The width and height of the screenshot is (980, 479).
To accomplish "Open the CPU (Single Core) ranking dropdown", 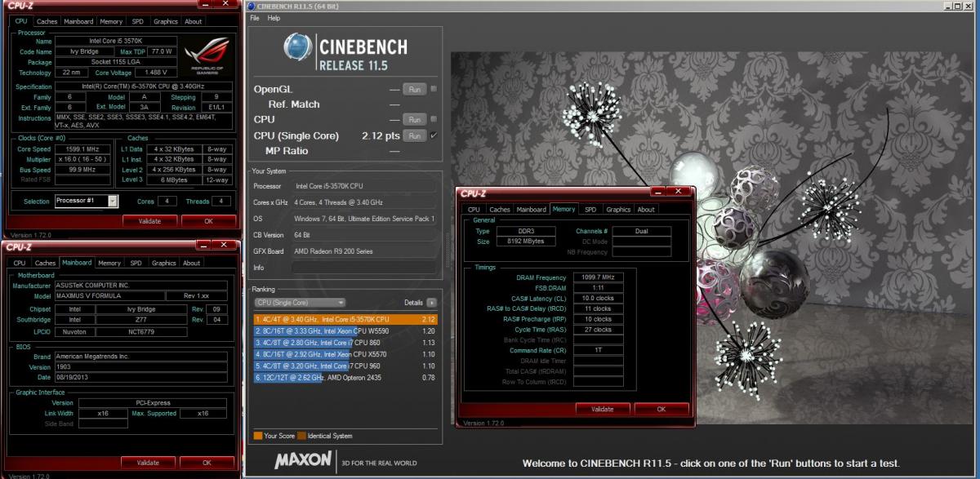I will coord(300,302).
